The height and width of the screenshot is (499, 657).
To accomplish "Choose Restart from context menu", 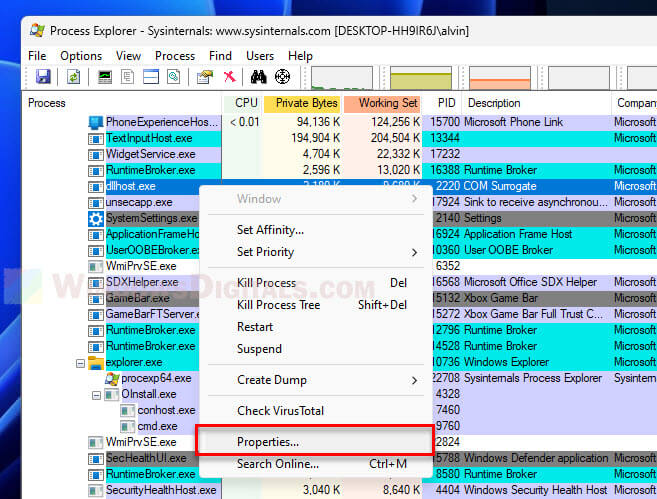I will [316, 327].
